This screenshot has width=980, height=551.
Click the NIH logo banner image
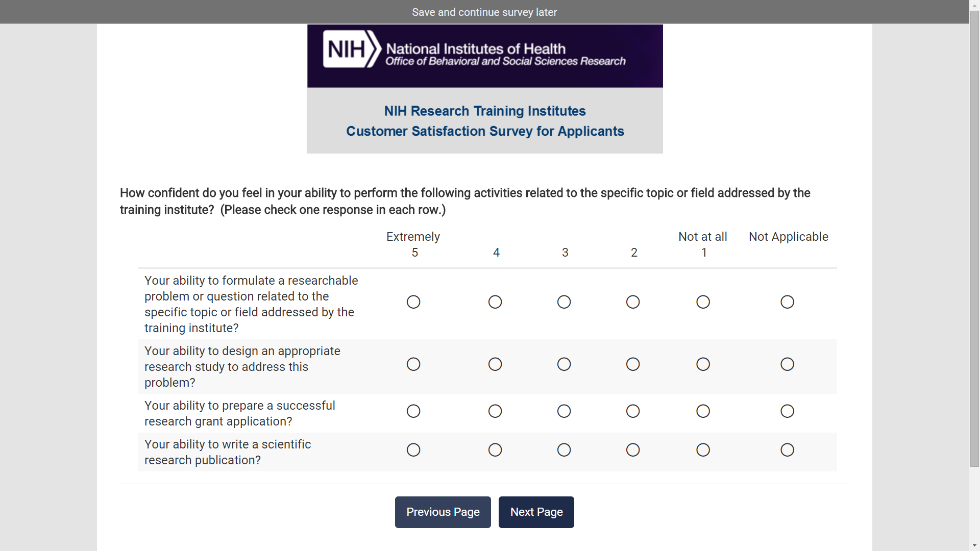484,56
